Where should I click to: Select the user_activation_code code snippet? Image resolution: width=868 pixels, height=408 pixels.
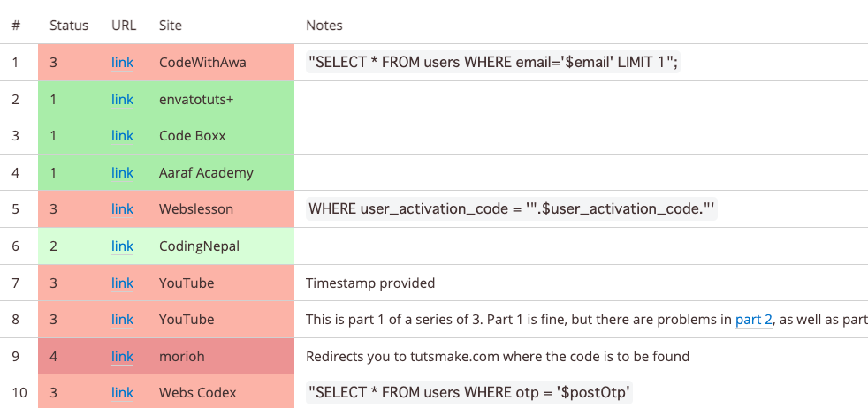coord(512,209)
